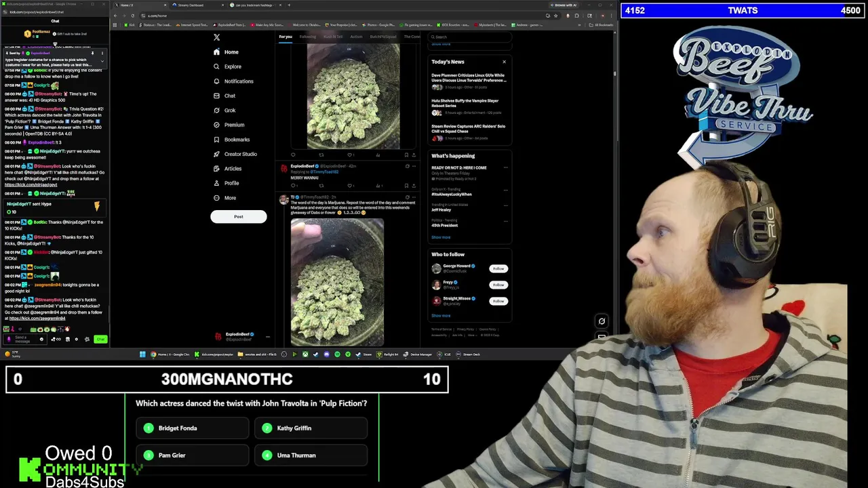Open More menu in X sidebar

[224, 198]
